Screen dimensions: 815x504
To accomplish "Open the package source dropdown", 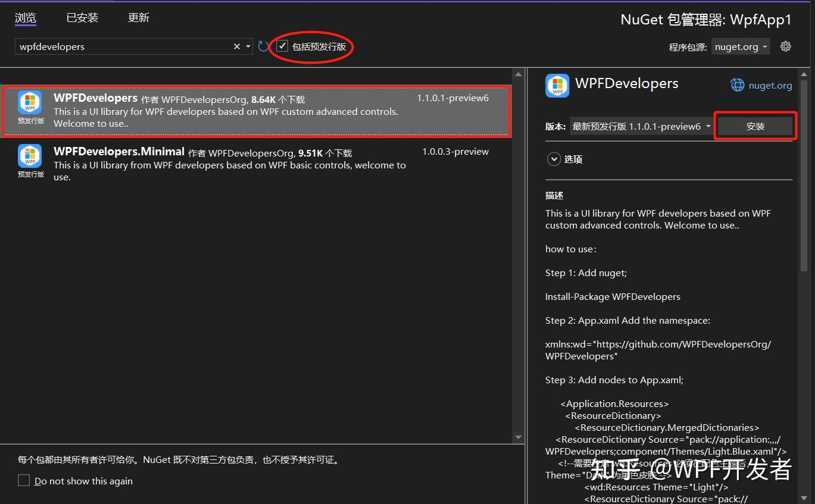I will 741,46.
